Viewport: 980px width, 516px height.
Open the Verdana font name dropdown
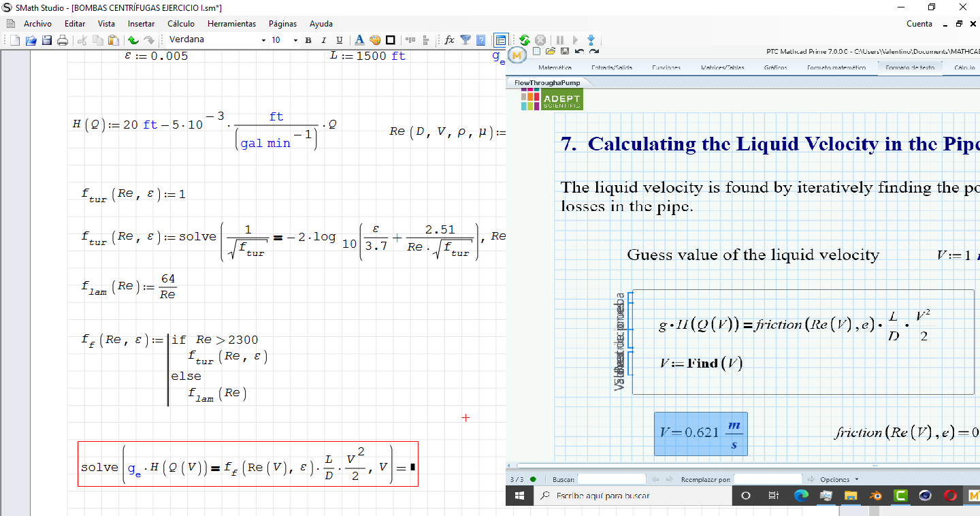pos(263,40)
